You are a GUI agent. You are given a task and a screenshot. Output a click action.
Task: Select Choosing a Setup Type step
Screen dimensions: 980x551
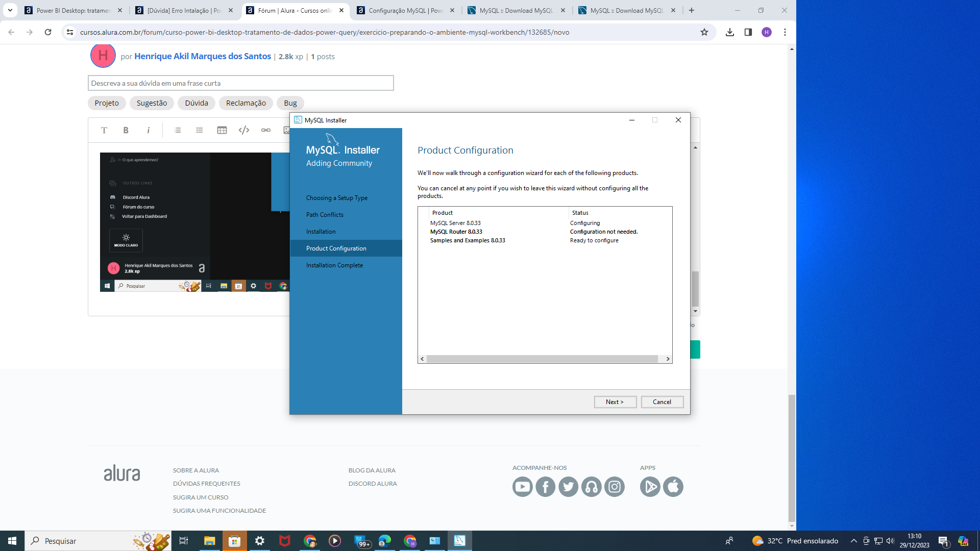tap(337, 198)
